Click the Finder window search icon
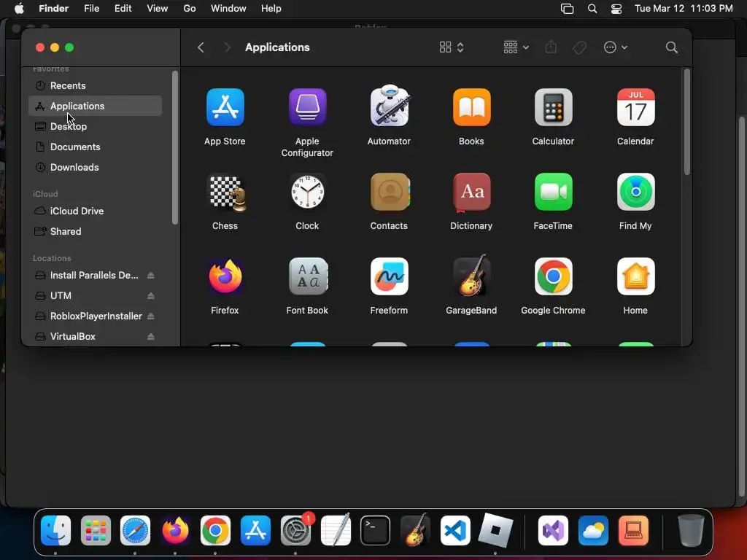Viewport: 747px width, 560px height. tap(671, 47)
